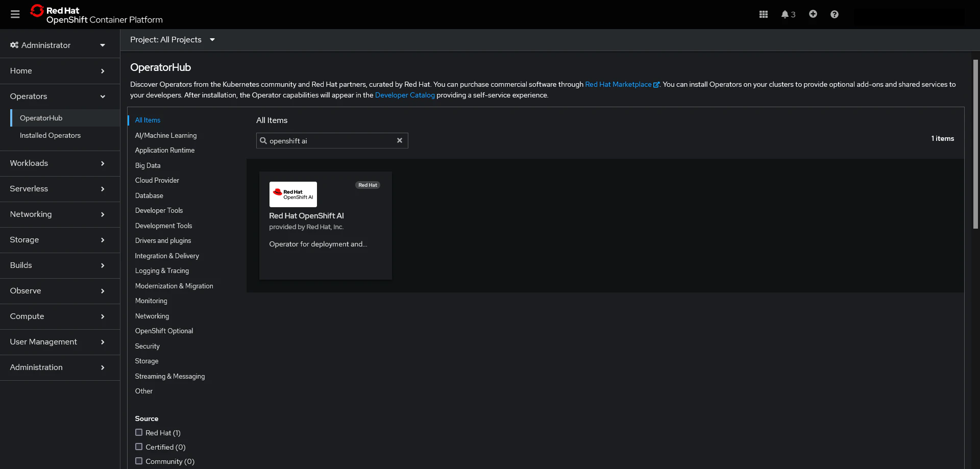
Task: Click the plus import icon
Action: 813,14
